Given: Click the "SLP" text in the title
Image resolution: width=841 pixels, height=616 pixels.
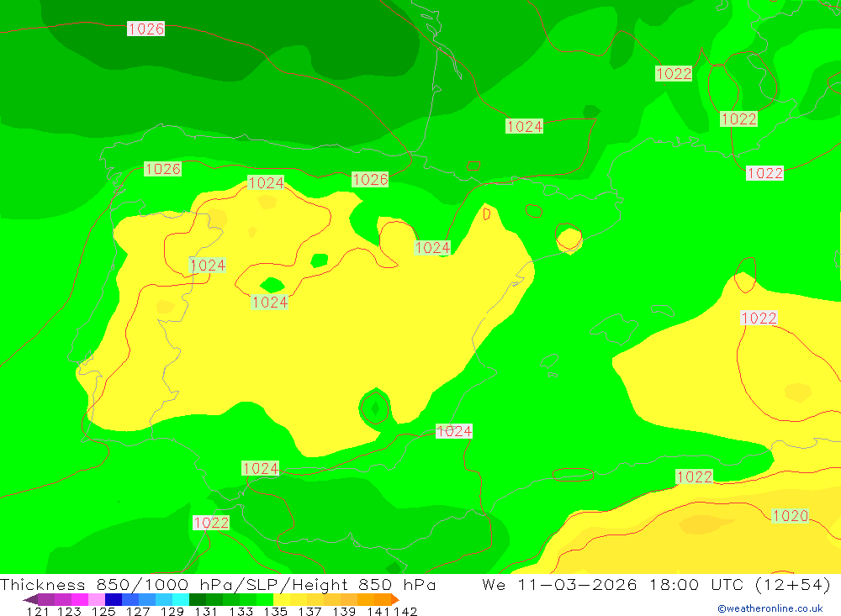Looking at the screenshot, I should click(262, 584).
